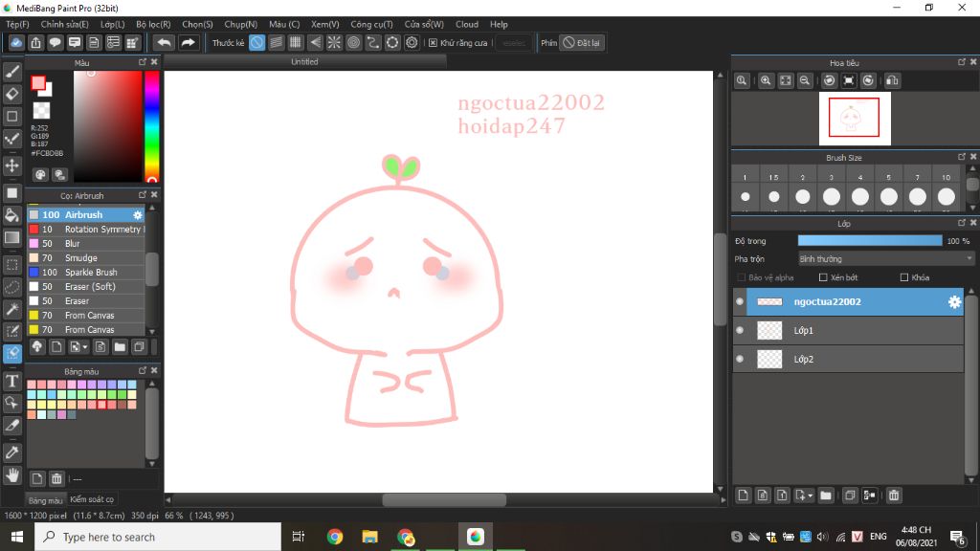Create new layer in layer panel
980x551 pixels.
(x=743, y=496)
